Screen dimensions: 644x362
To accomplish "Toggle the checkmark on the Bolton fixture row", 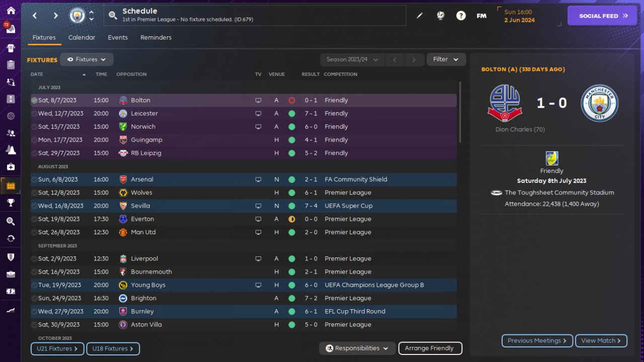I will [34, 101].
